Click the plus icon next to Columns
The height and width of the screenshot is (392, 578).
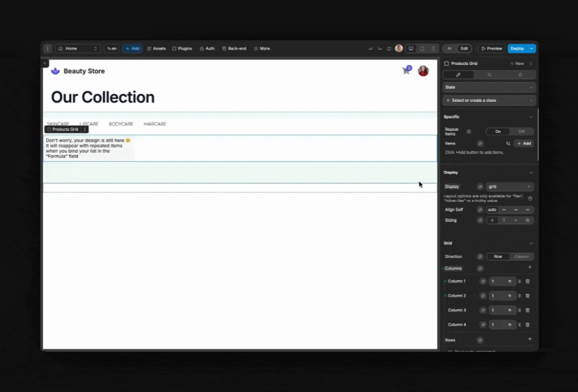coord(530,268)
